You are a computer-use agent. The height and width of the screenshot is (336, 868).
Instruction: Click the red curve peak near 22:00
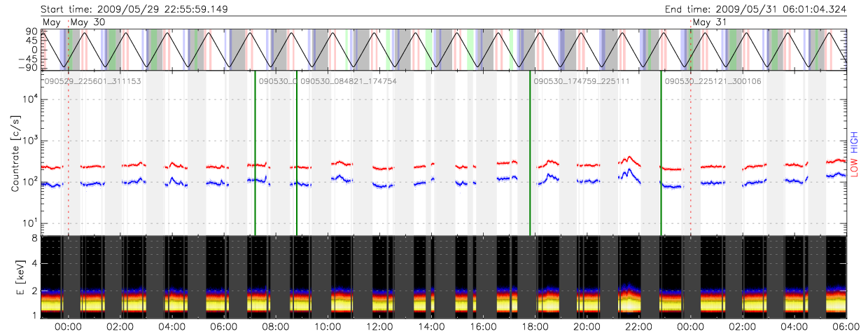coord(629,157)
